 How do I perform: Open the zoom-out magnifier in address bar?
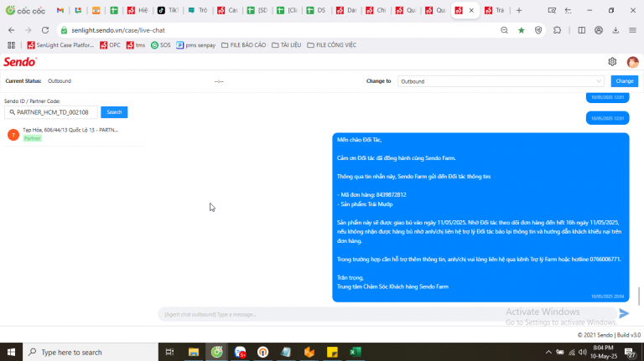[x=504, y=30]
